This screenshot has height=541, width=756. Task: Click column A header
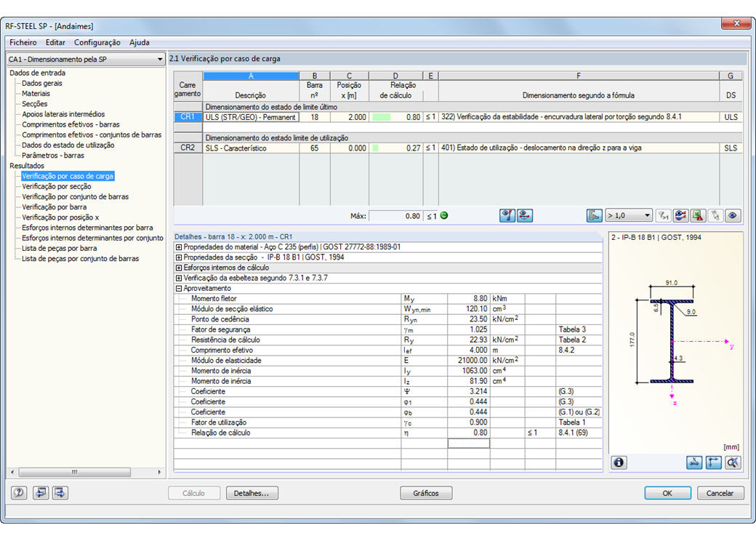(x=252, y=76)
